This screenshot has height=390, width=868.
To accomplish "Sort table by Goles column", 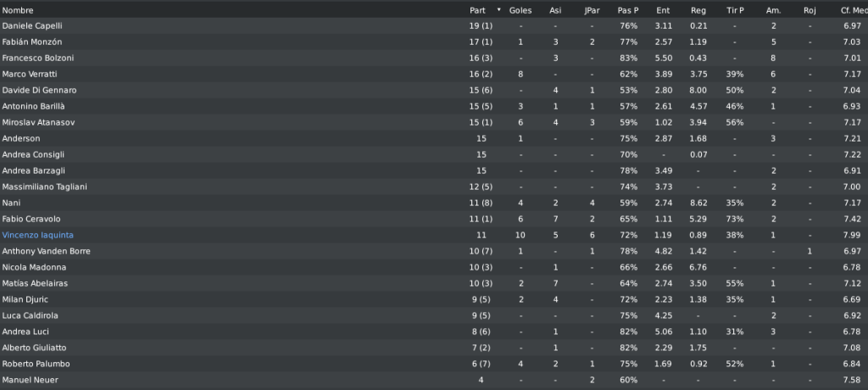I will coord(520,10).
